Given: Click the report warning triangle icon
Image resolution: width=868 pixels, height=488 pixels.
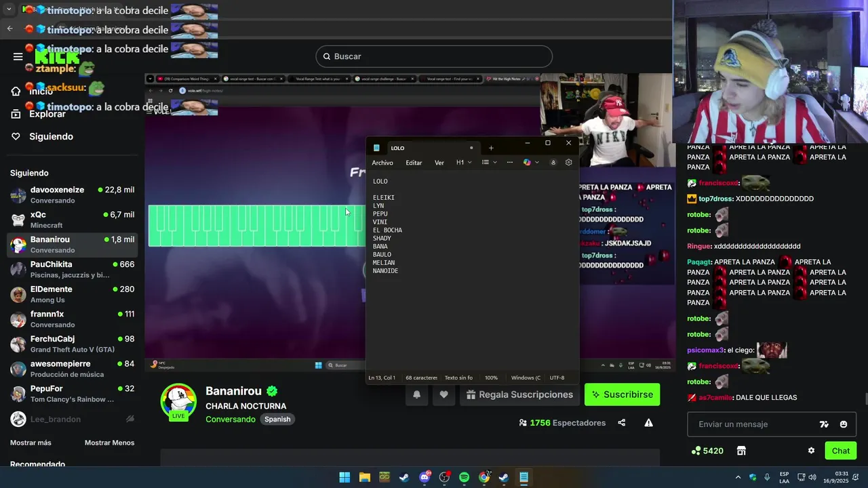Looking at the screenshot, I should (648, 423).
